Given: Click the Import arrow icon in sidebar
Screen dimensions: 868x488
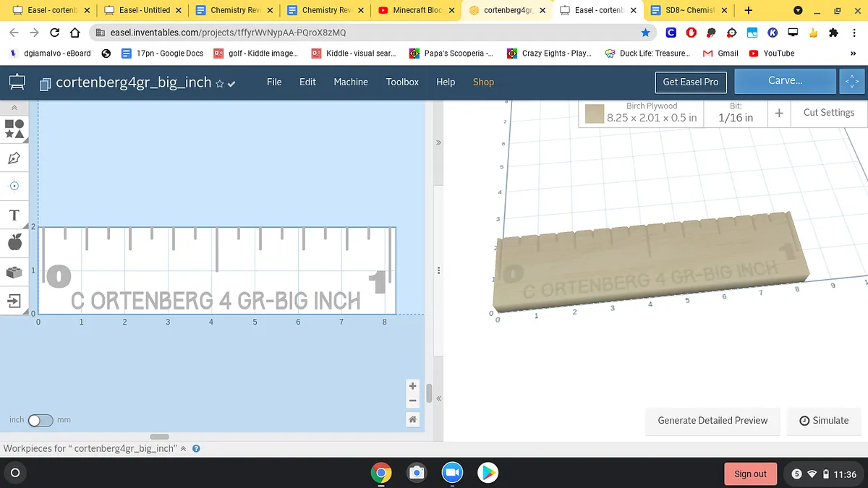Looking at the screenshot, I should (14, 300).
